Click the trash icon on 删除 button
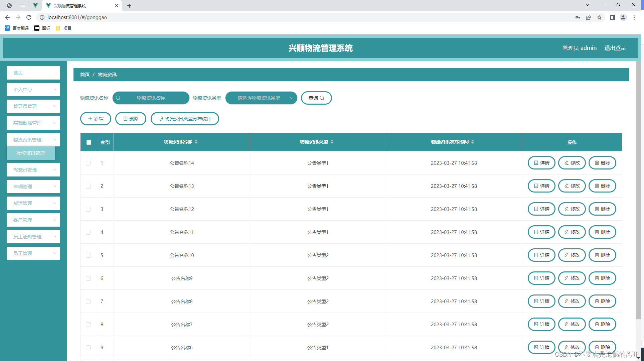 [x=126, y=119]
